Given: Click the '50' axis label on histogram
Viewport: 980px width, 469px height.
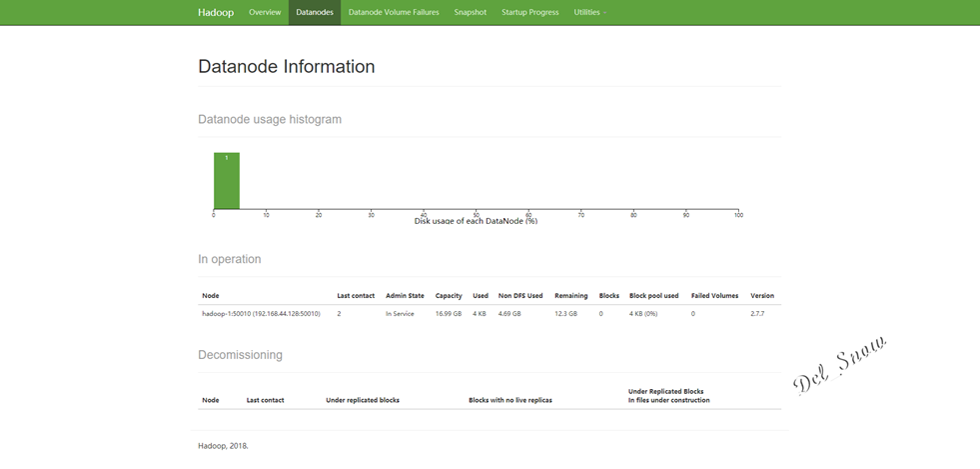Looking at the screenshot, I should tap(477, 215).
